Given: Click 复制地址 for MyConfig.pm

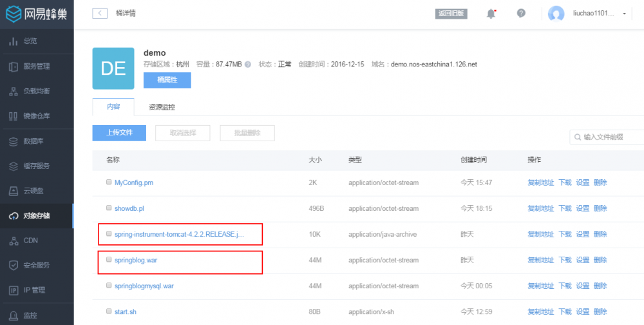Looking at the screenshot, I should point(540,182).
